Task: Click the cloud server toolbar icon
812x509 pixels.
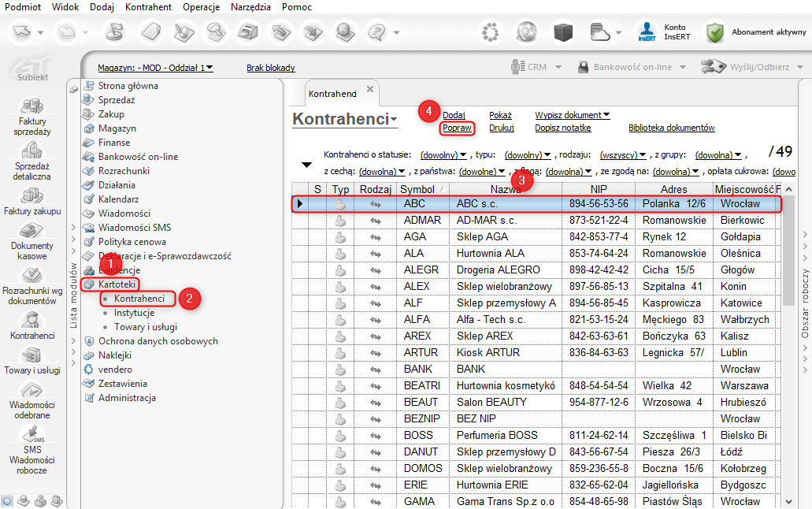Action: pyautogui.click(x=599, y=32)
